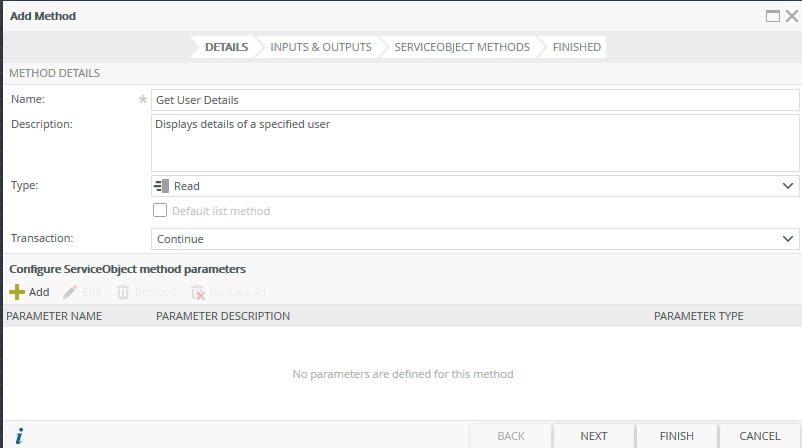
Task: Click the Read type icon
Action: pos(162,186)
